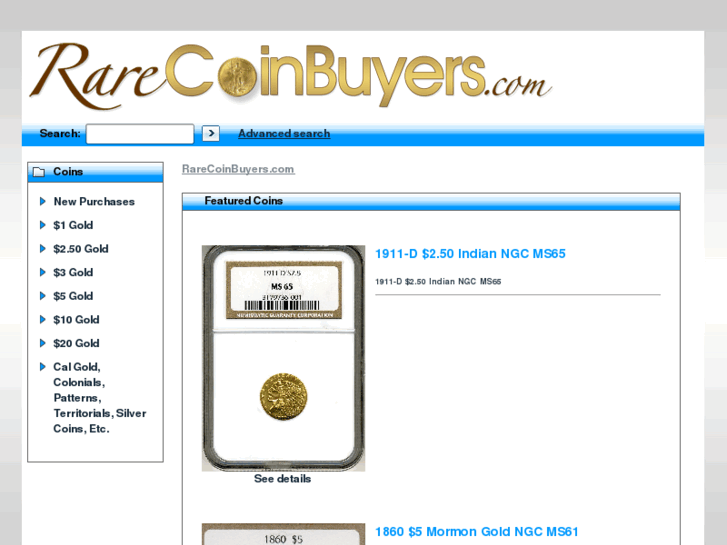
Task: Click the arrow icon next to $3 Gold
Action: pos(43,272)
